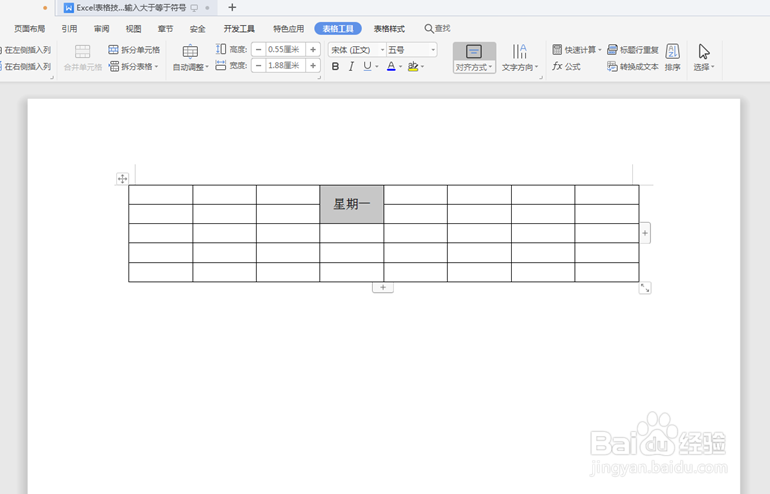This screenshot has width=770, height=494.
Task: Click the table resize corner handle
Action: [645, 288]
